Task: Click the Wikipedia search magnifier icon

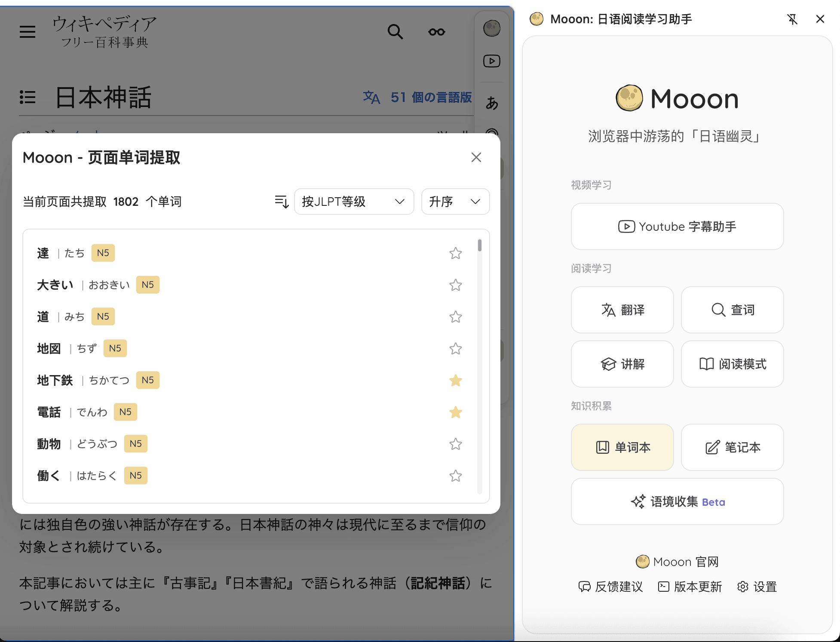Action: [x=395, y=31]
